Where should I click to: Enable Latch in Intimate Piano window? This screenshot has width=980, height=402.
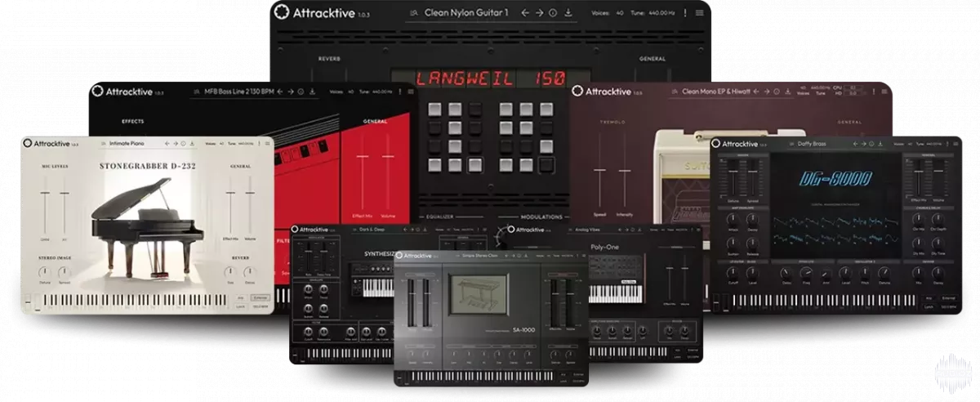[241, 306]
